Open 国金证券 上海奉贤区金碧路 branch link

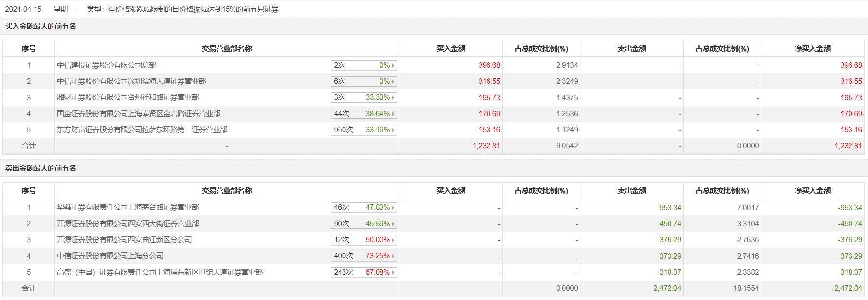139,114
